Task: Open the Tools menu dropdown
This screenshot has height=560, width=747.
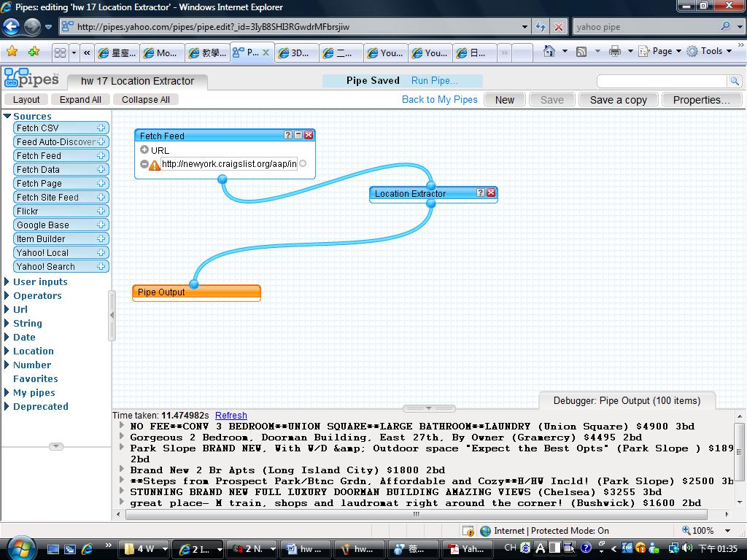Action: click(x=709, y=51)
